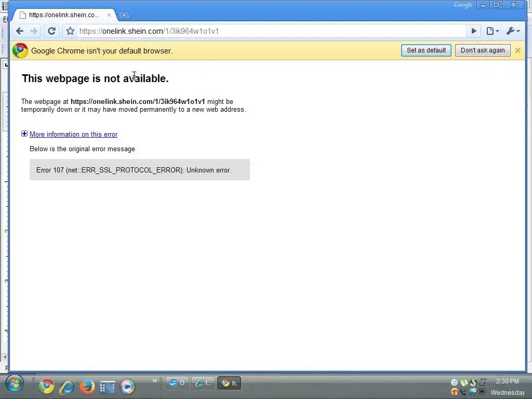Screen dimensions: 532x399
Task: Launch Firefox from quick launch
Action: coord(87,387)
